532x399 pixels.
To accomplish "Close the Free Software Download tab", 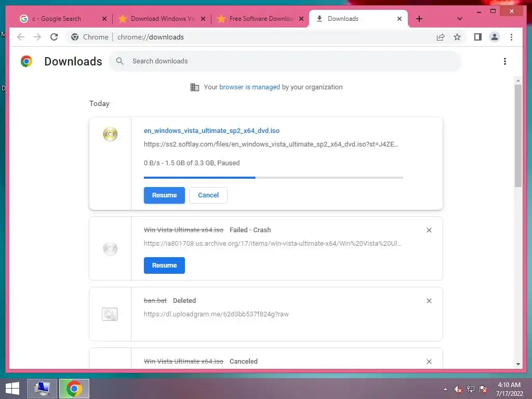I will (x=301, y=19).
